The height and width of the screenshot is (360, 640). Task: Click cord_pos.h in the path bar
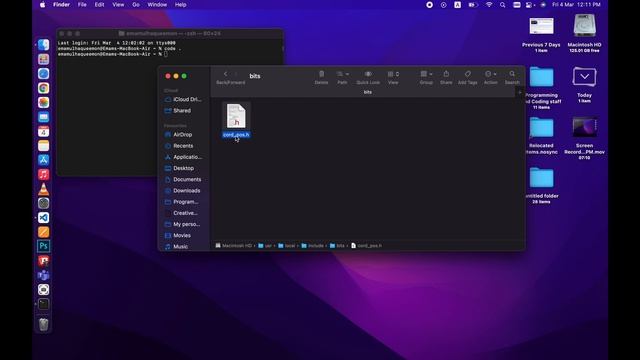click(367, 246)
